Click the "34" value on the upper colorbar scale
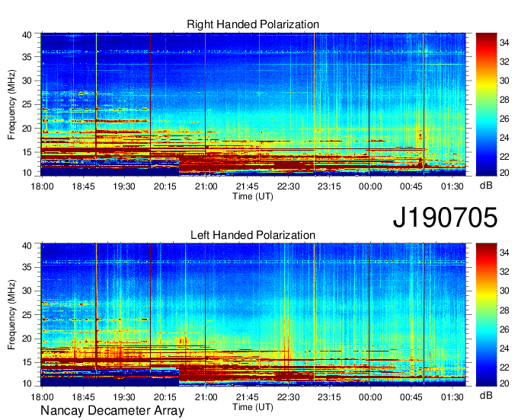This screenshot has width=518, height=420. click(504, 43)
